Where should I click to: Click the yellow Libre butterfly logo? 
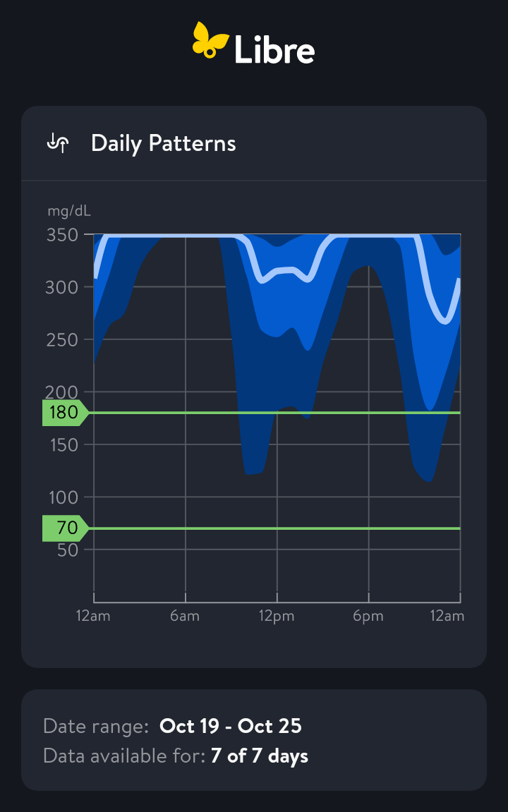pyautogui.click(x=210, y=40)
